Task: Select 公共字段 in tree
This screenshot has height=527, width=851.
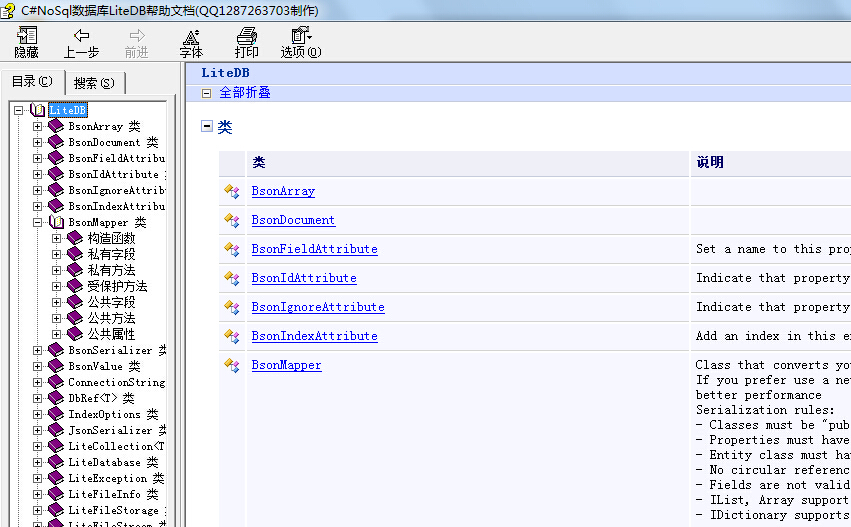Action: tap(111, 302)
